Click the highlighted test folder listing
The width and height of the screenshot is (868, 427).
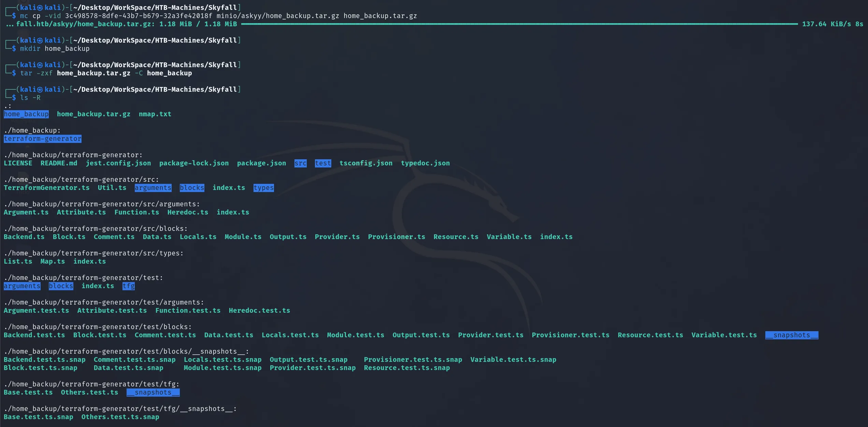click(323, 163)
